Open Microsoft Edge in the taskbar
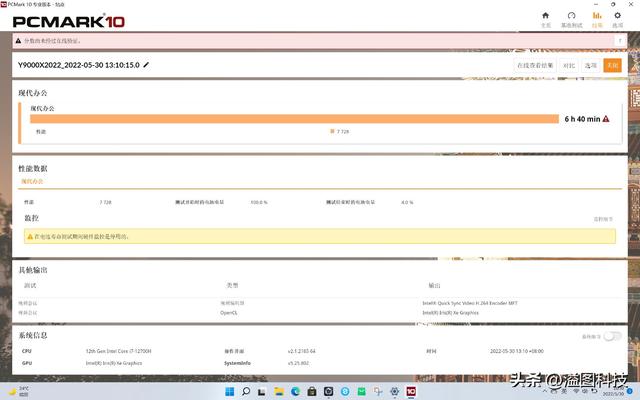The width and height of the screenshot is (640, 400). point(296,391)
